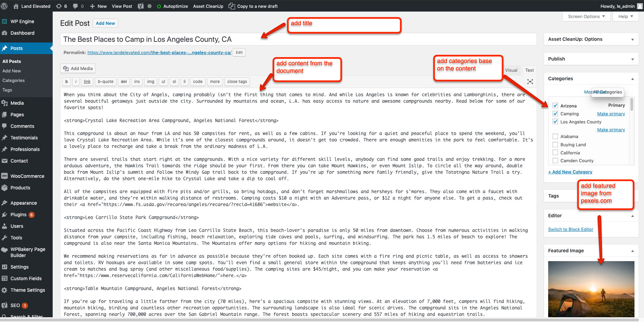Check the Alabama category checkbox
The image size is (644, 322).
(555, 136)
